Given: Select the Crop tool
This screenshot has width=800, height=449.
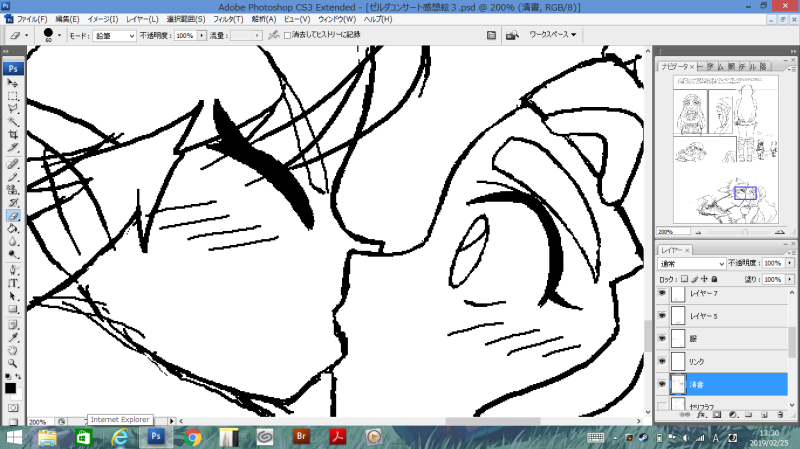Looking at the screenshot, I should click(13, 135).
